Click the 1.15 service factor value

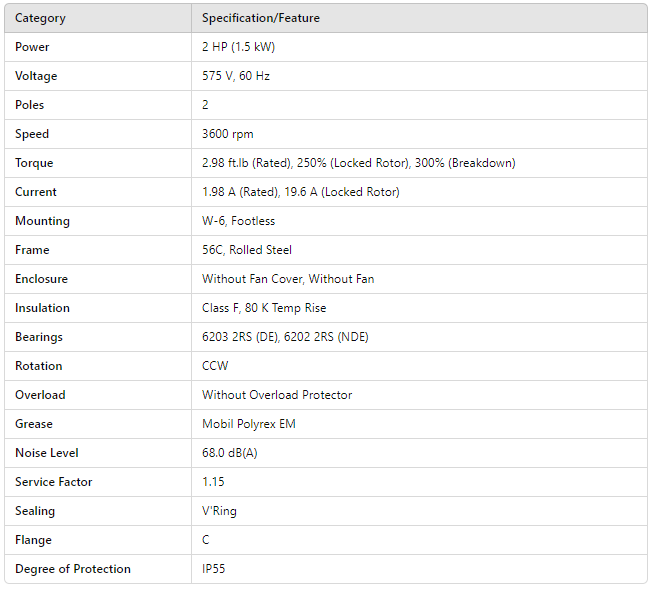213,482
